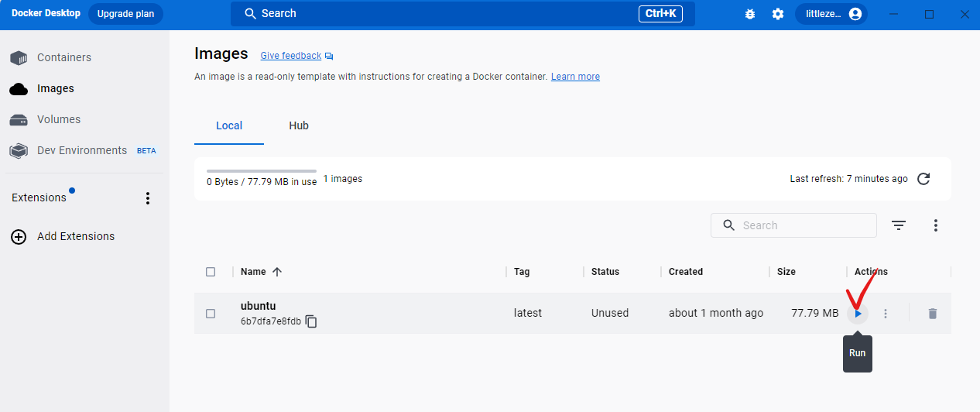
Task: Sort by the Name column header
Action: click(x=253, y=272)
